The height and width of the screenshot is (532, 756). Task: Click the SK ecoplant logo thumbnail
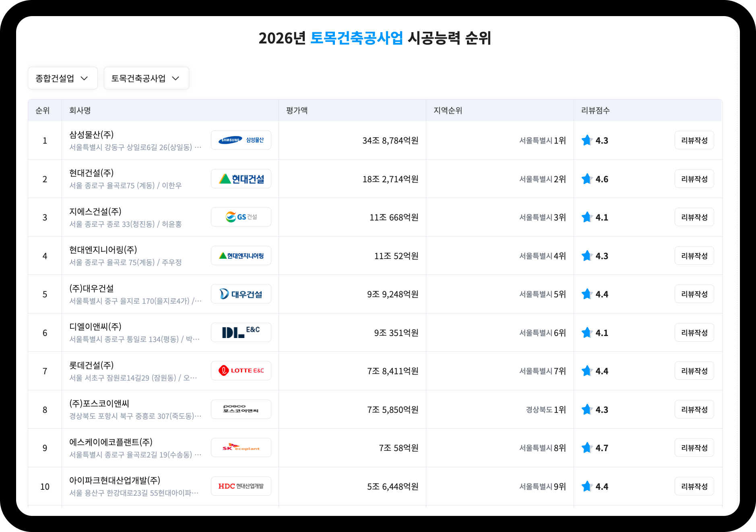tap(241, 447)
